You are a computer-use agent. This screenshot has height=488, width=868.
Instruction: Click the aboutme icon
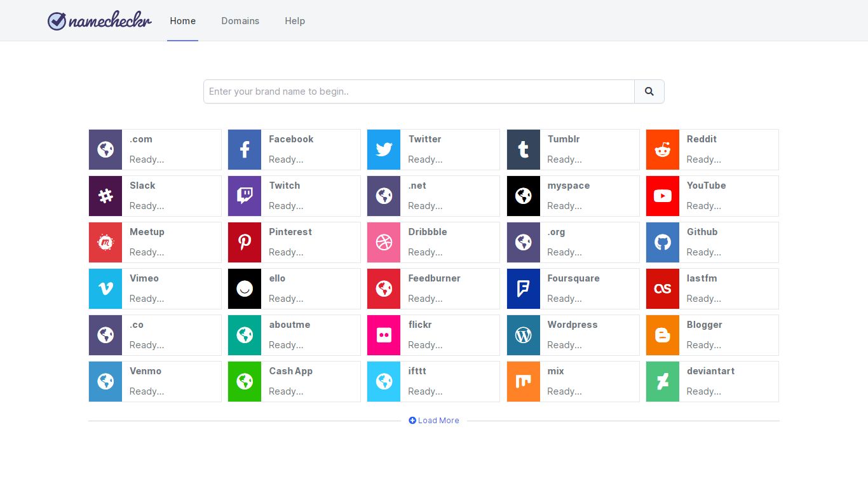pyautogui.click(x=245, y=335)
